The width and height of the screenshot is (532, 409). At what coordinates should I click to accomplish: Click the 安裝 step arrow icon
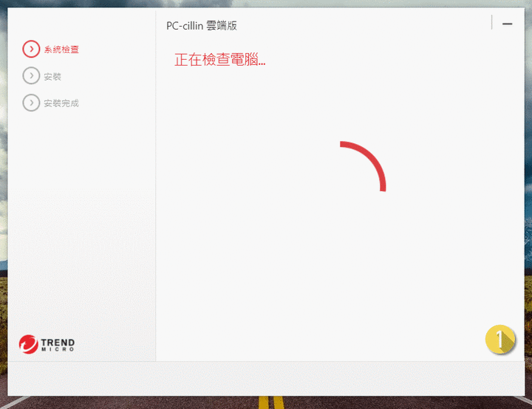[x=31, y=75]
